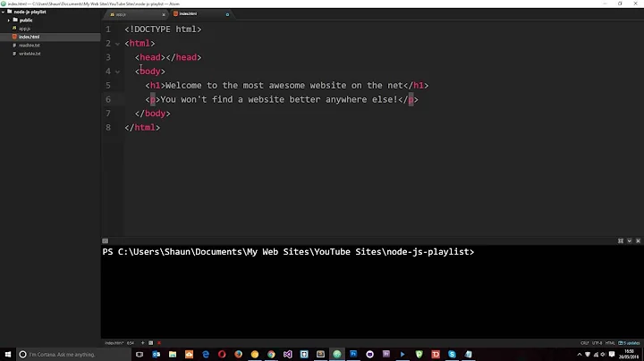This screenshot has width=644, height=361.
Task: Change UTF-8 encoding in status bar
Action: pos(597,343)
